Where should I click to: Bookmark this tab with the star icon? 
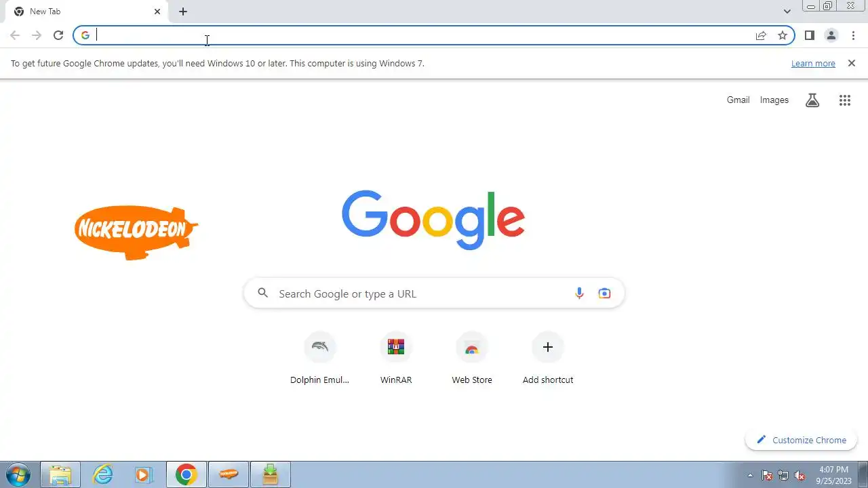click(783, 35)
